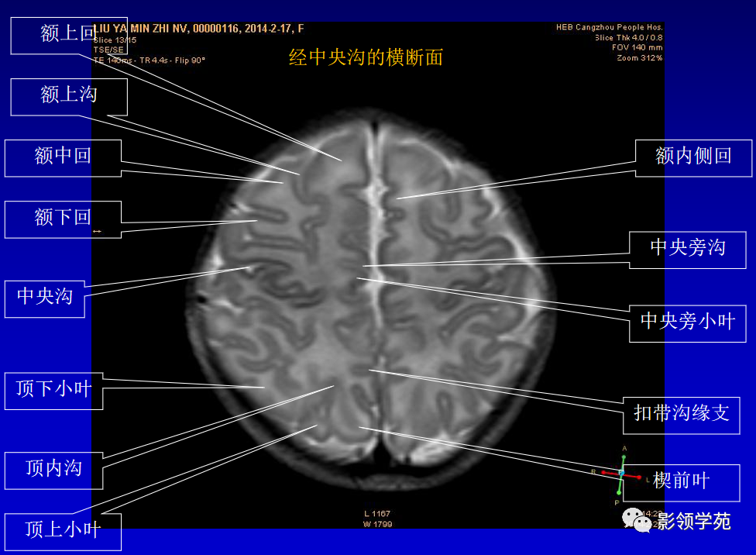Select the 额下回 annotation label
This screenshot has width=756, height=555.
[63, 219]
